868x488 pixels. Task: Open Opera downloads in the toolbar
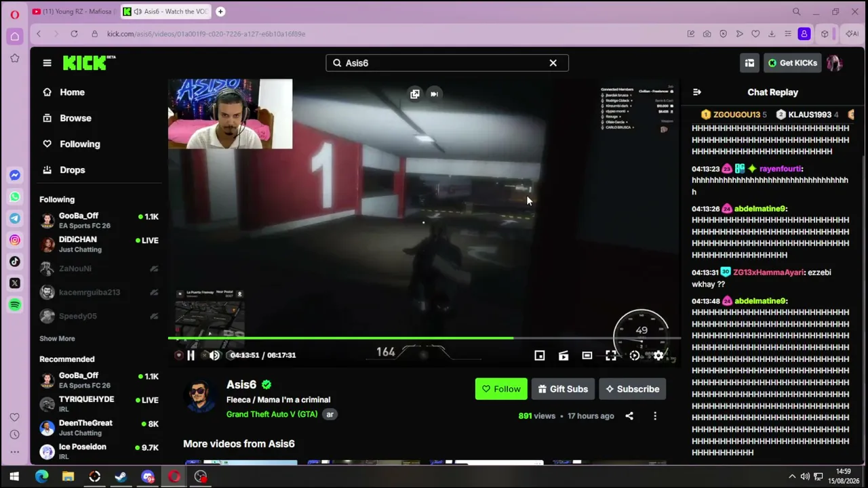click(772, 34)
